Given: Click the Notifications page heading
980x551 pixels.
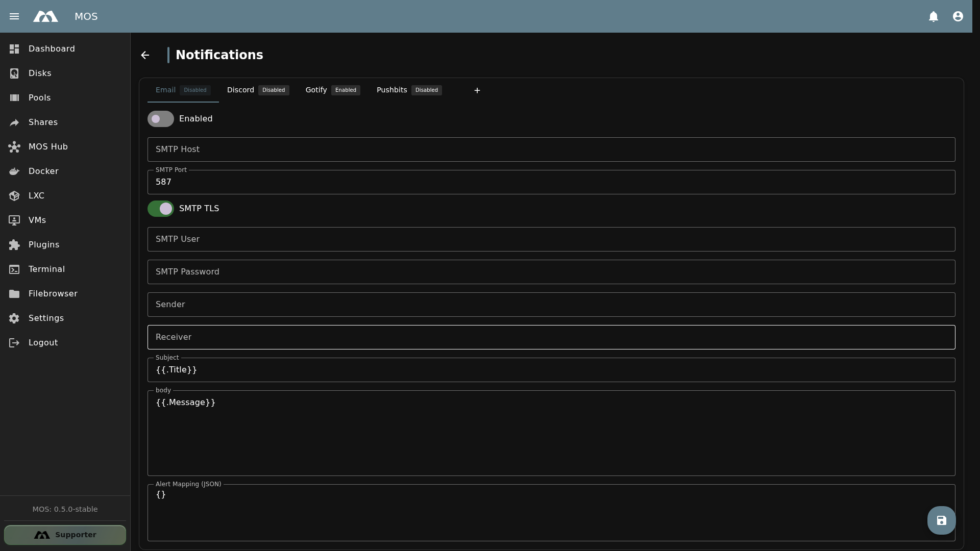Looking at the screenshot, I should 219,55.
